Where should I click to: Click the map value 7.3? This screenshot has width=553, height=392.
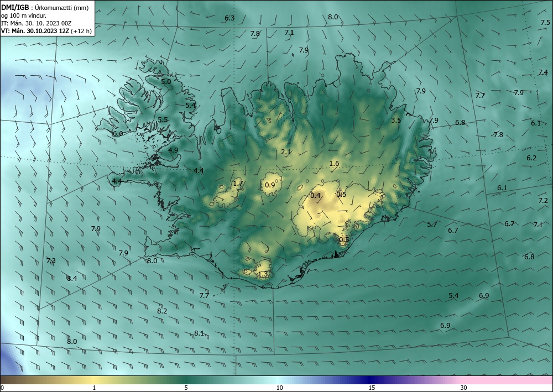(x=51, y=261)
